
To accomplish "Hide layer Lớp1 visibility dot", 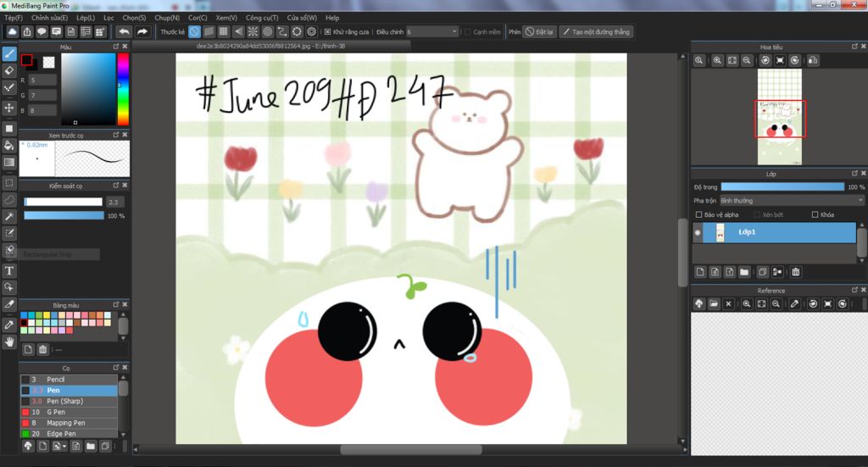I will coord(698,232).
